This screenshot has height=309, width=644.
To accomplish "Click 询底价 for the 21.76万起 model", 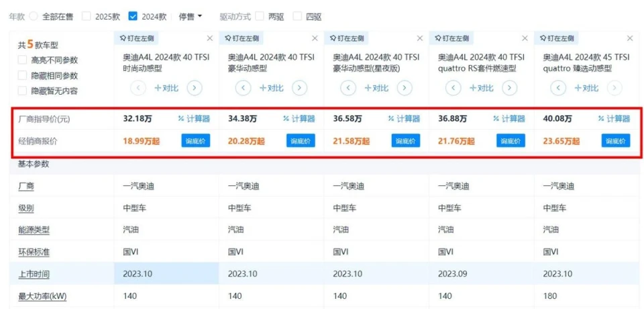I will (511, 141).
